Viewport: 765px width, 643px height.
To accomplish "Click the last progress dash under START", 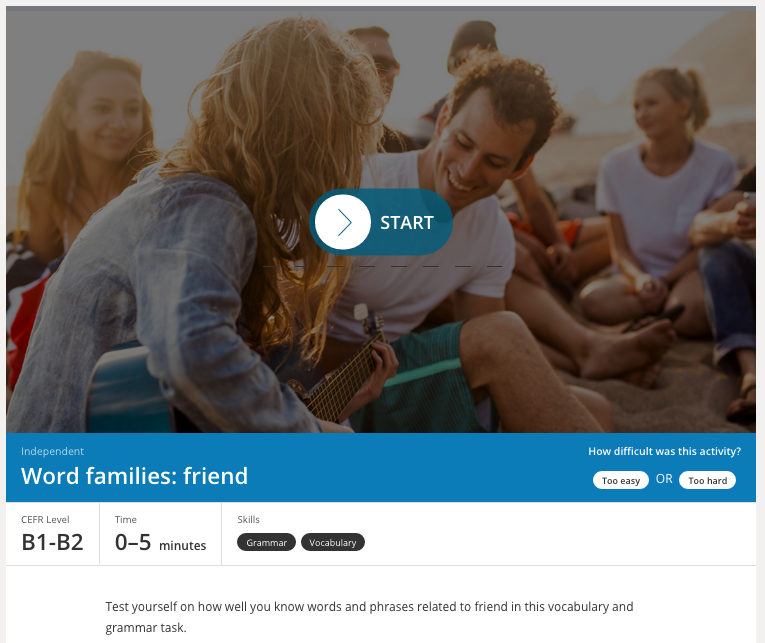I will click(494, 266).
